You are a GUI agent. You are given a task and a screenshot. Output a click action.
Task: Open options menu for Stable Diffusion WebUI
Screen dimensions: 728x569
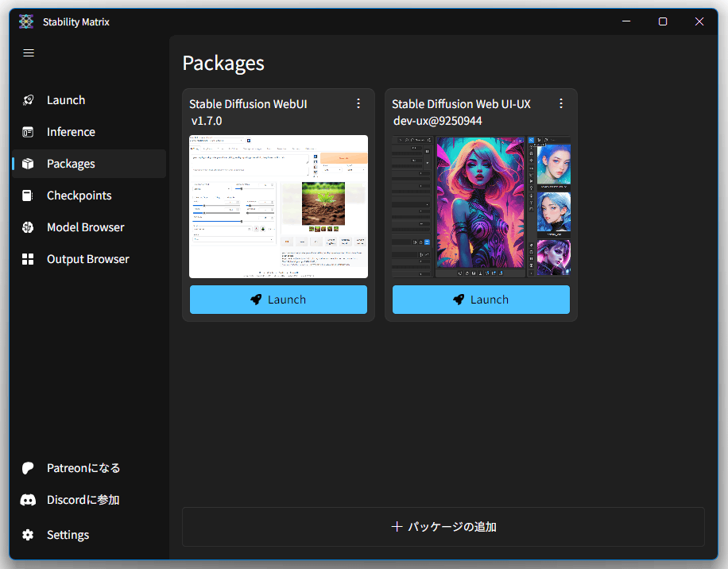(x=358, y=103)
